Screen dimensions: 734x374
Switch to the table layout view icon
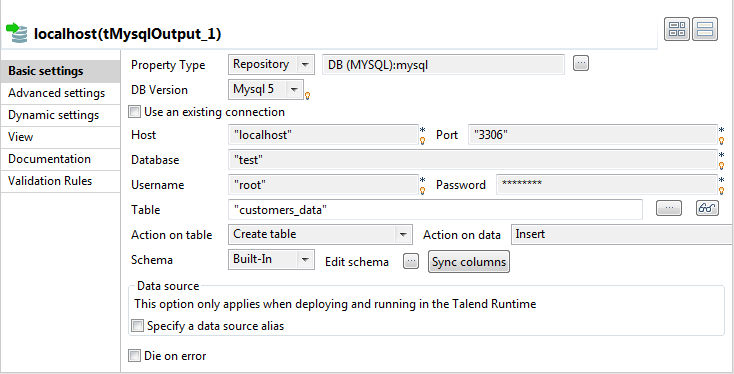pyautogui.click(x=677, y=29)
